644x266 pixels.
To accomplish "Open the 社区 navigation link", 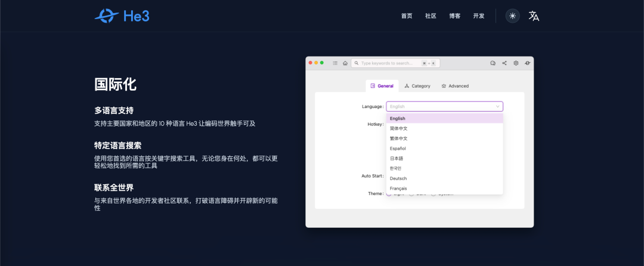I will pos(431,16).
